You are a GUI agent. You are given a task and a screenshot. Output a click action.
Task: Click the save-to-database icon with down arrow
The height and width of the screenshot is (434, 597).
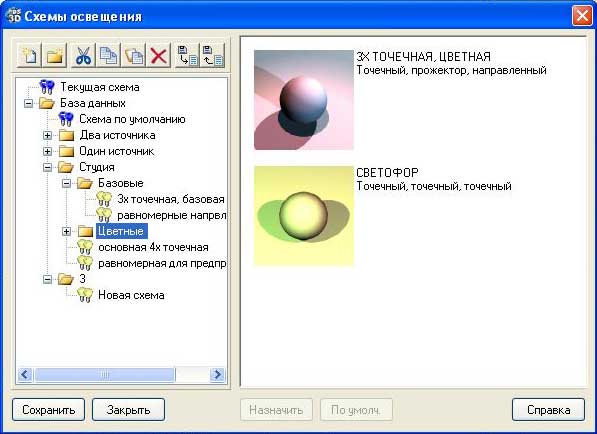click(x=187, y=56)
